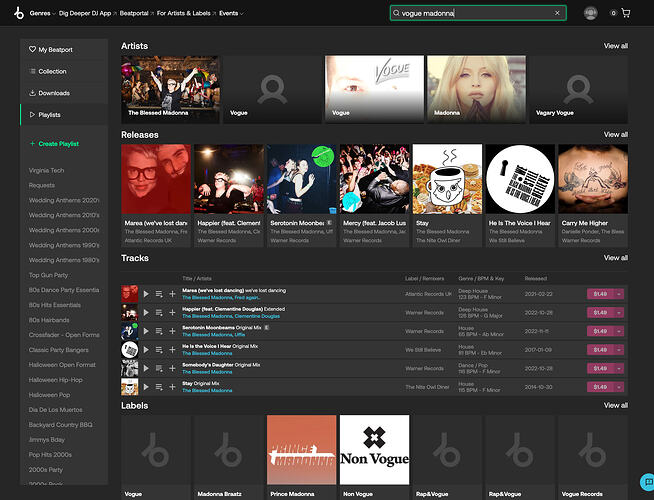Open Downloads in sidebar
Viewport: 654px width, 500px height.
64,93
